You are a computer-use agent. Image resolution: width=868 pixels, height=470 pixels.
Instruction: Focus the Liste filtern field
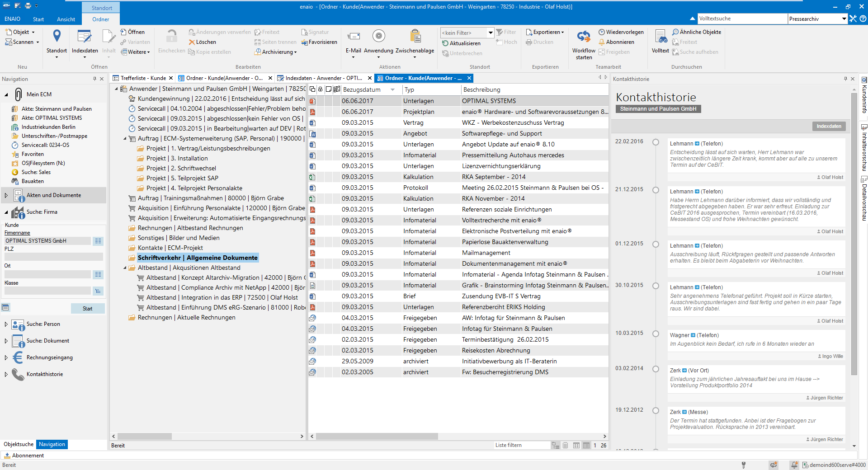(x=522, y=446)
